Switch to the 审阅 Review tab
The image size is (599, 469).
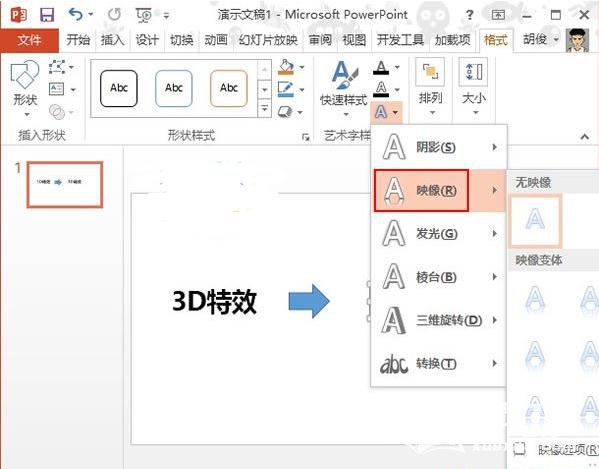[320, 40]
